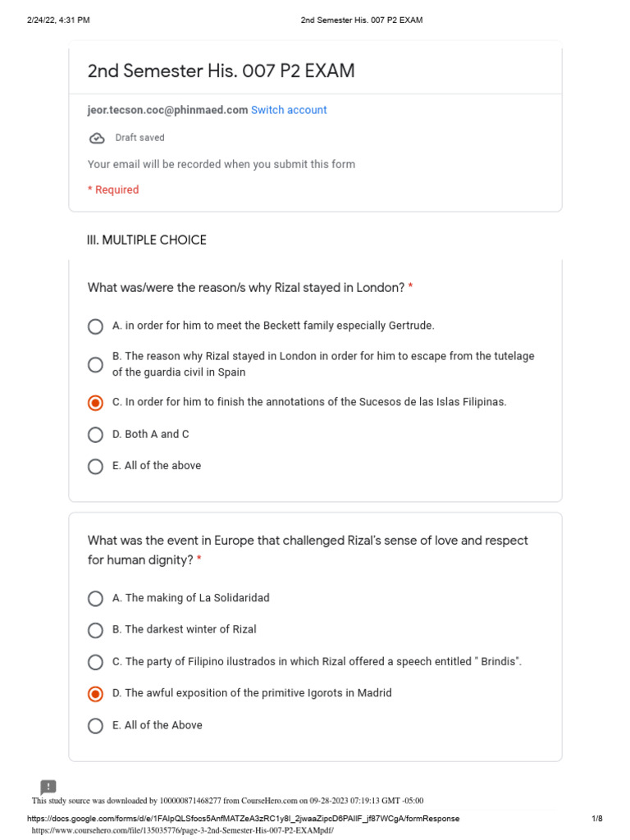Select option A about the Beckett family

(95, 326)
